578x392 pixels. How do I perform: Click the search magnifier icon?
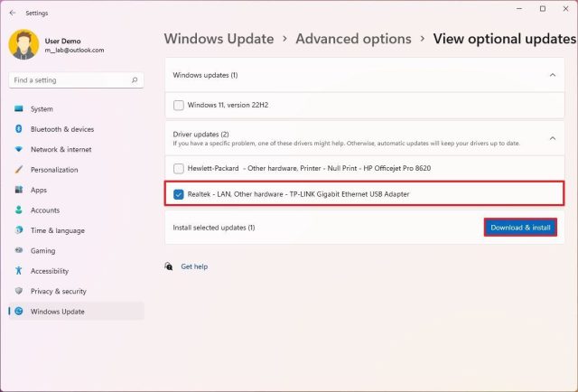click(x=135, y=80)
